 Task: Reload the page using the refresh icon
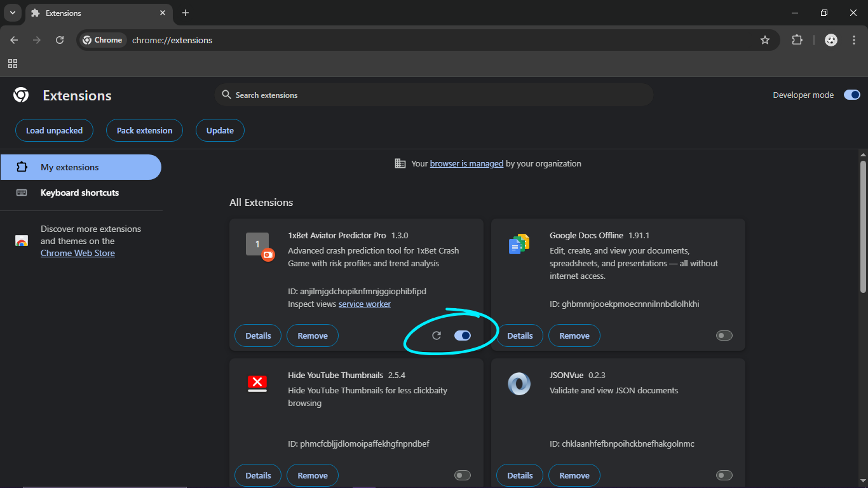pos(60,40)
